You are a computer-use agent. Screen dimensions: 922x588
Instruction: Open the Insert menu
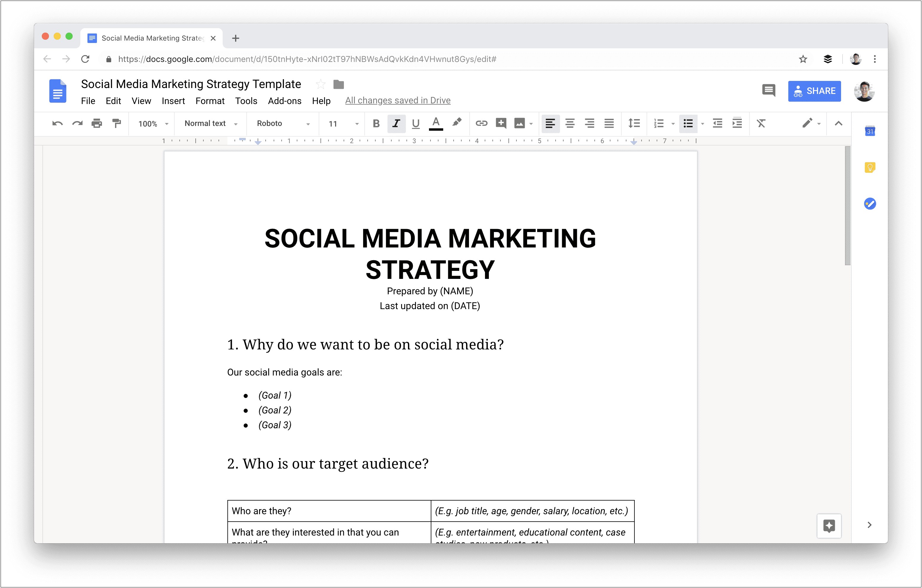tap(173, 101)
